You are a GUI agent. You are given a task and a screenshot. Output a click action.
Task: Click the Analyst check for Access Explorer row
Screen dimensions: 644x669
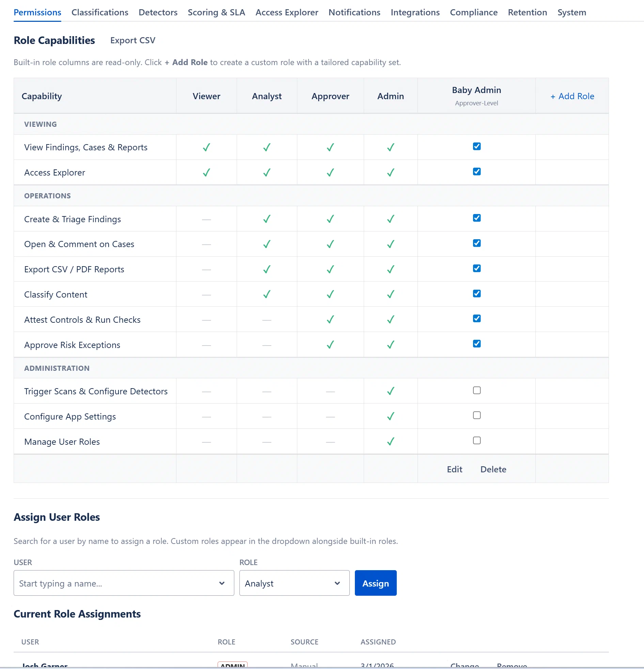tap(267, 173)
